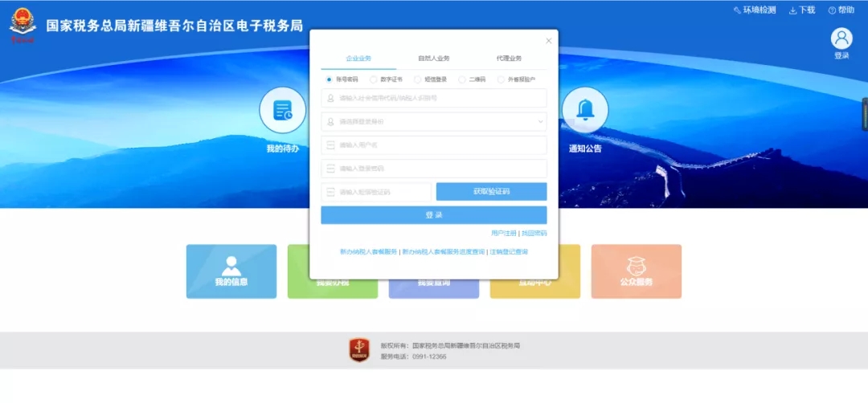
Task: Switch to 自然人业务 tab
Action: [x=434, y=59]
